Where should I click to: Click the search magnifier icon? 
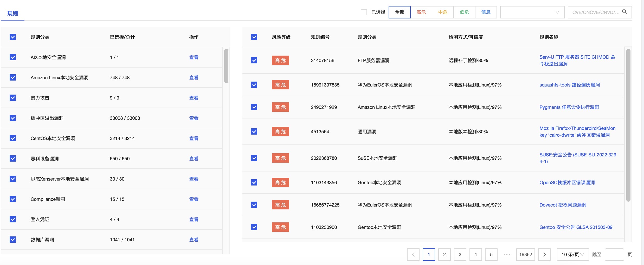point(624,12)
